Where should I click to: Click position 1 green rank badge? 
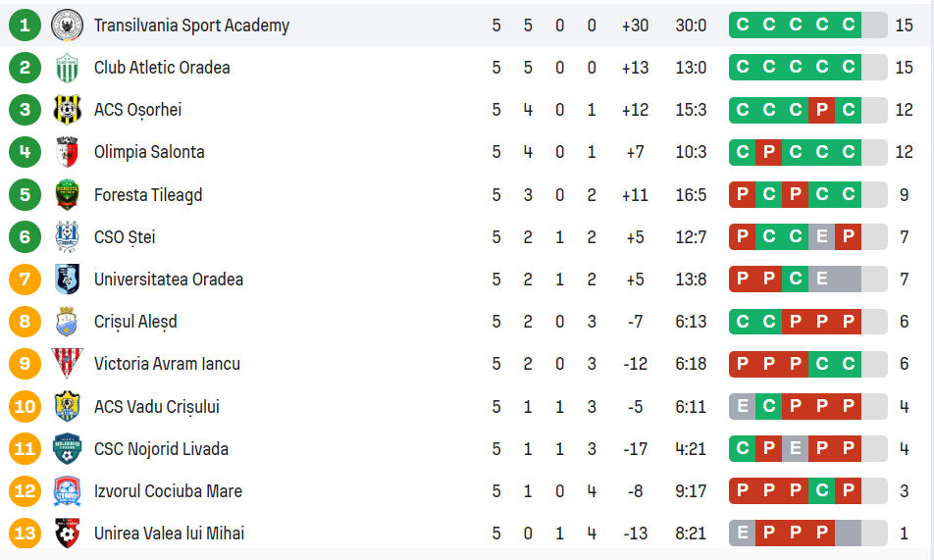25,25
